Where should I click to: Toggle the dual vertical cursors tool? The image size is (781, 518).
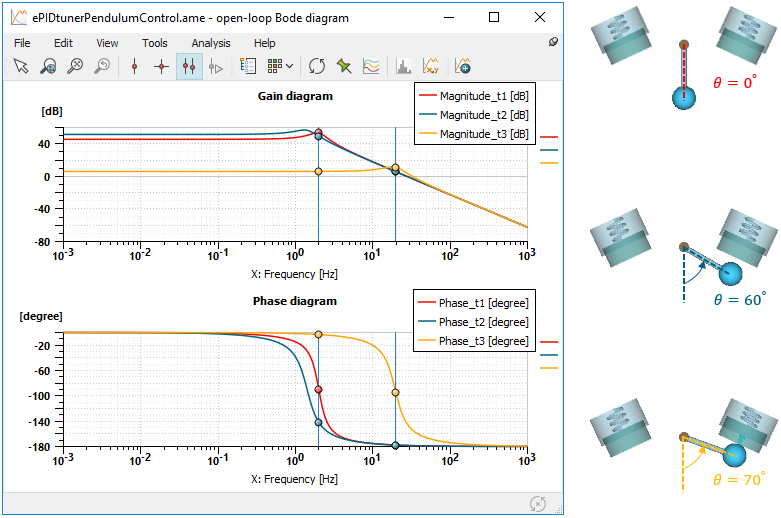click(188, 67)
